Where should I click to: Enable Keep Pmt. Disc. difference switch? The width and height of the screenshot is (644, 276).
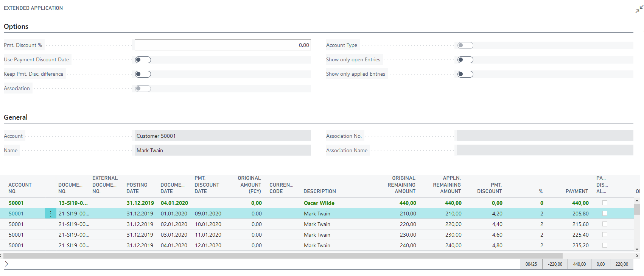(143, 74)
